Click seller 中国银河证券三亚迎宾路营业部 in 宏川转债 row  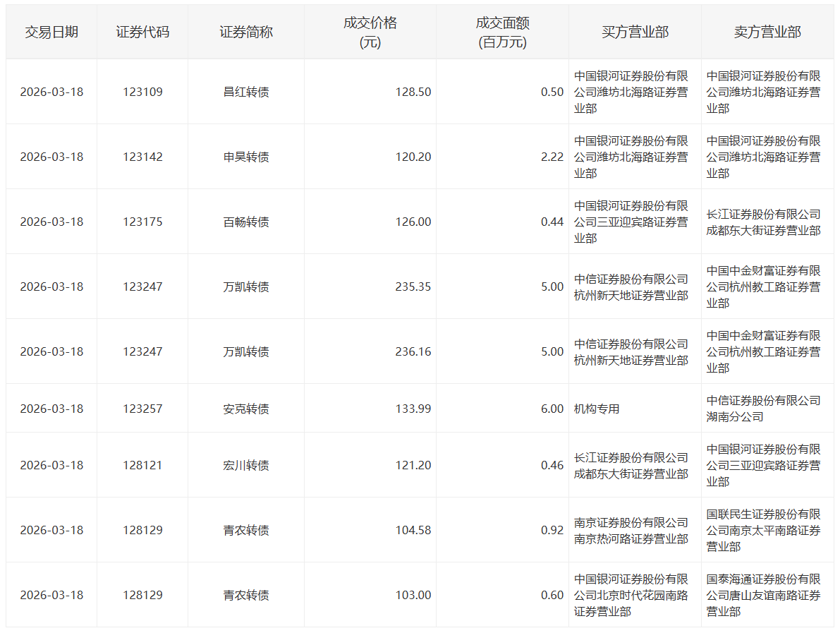[x=763, y=465]
